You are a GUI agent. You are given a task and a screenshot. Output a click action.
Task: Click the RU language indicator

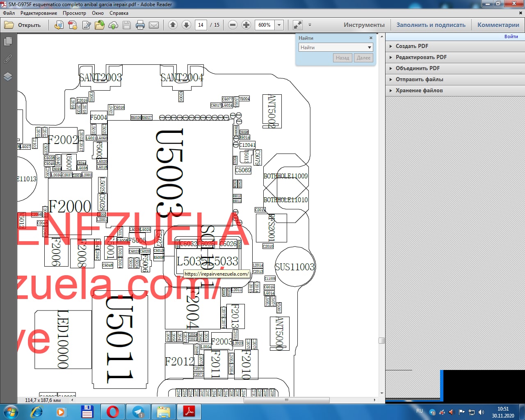click(x=420, y=411)
